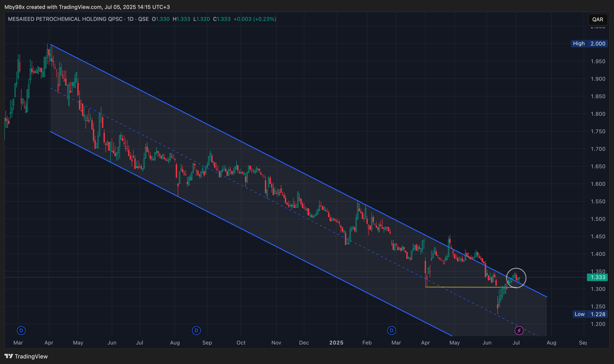Click the 1.950 price axis label

click(x=598, y=61)
